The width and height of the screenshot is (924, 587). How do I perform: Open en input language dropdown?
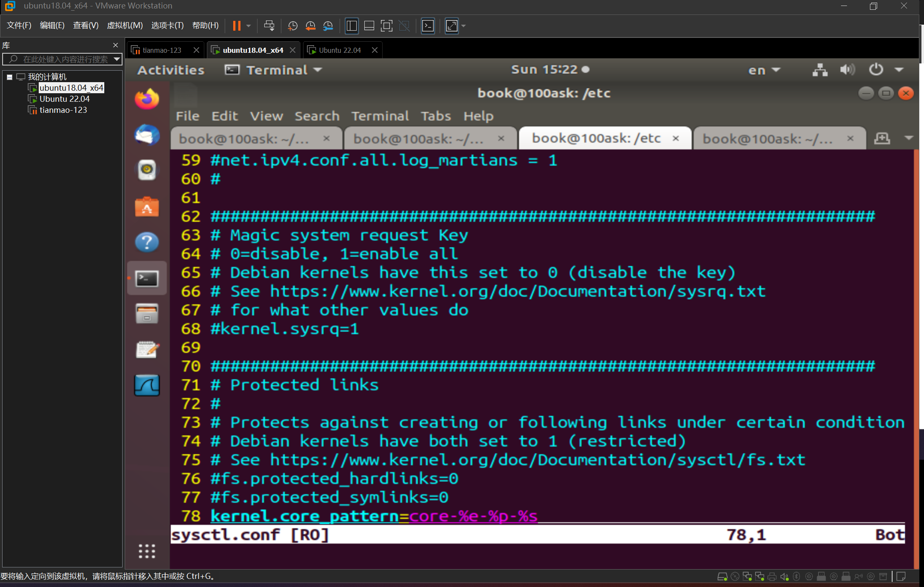pos(764,70)
